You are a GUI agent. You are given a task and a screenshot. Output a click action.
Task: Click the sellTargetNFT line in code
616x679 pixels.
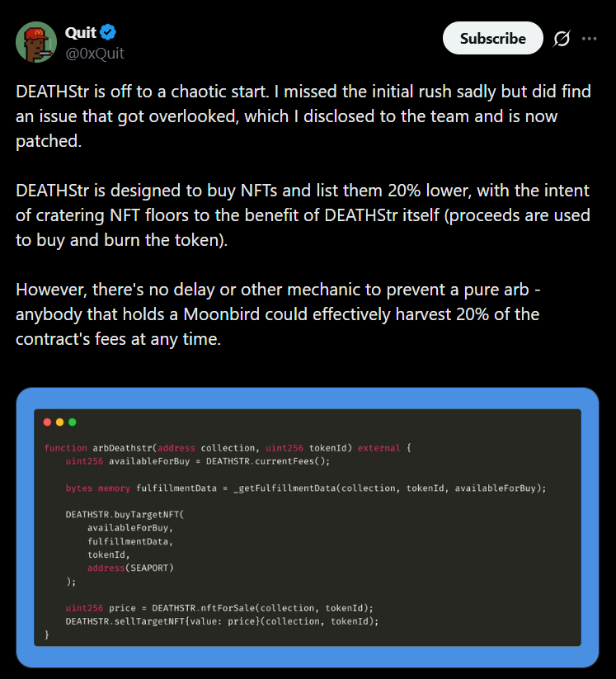pyautogui.click(x=221, y=620)
